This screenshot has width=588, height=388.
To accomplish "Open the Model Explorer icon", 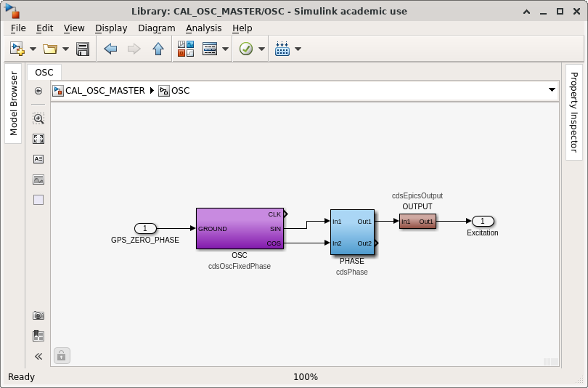I will tap(210, 49).
